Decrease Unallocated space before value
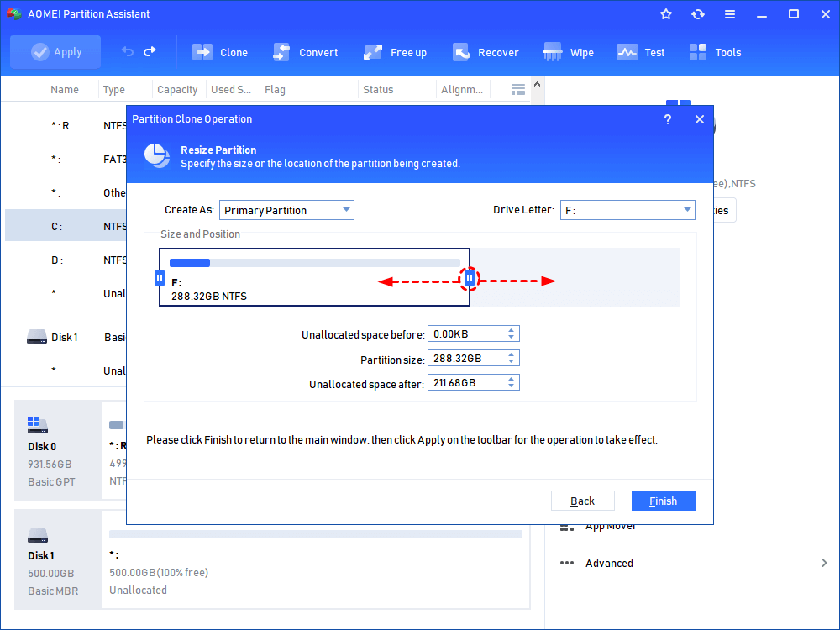 (511, 338)
